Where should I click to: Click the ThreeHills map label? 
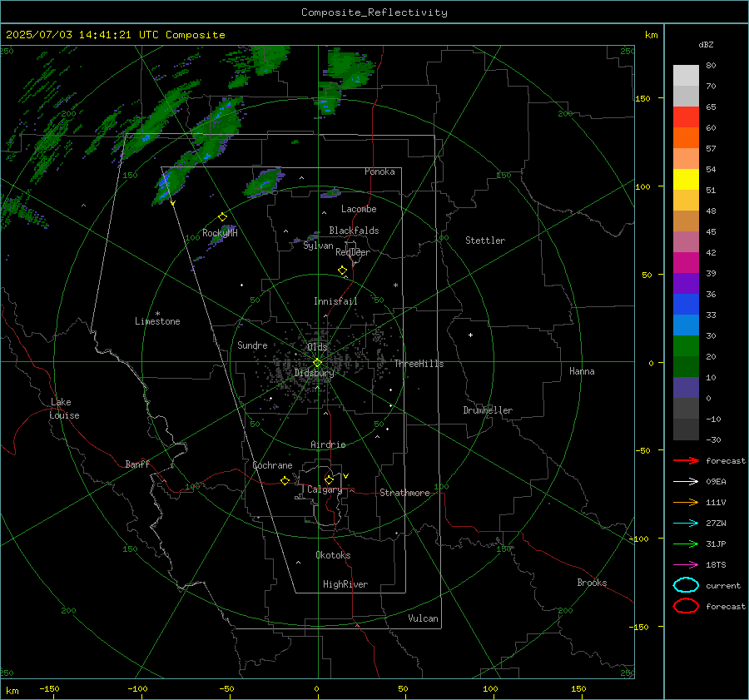point(419,364)
